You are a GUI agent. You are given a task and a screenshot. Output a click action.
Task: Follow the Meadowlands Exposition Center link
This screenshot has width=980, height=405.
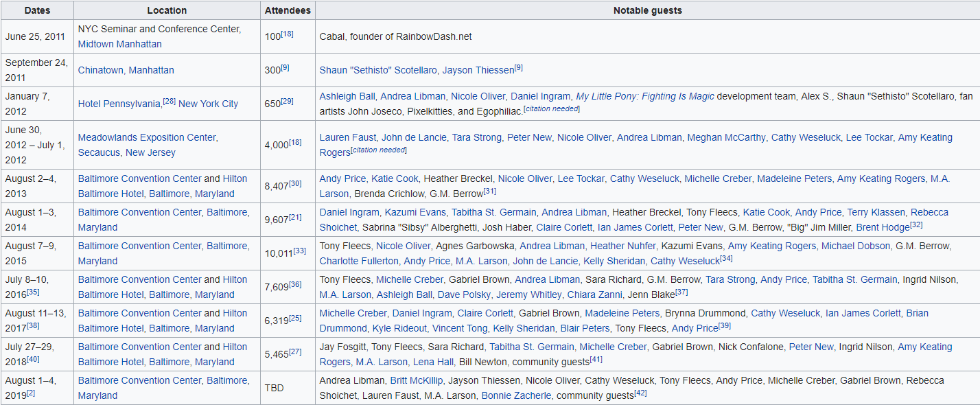pyautogui.click(x=148, y=137)
